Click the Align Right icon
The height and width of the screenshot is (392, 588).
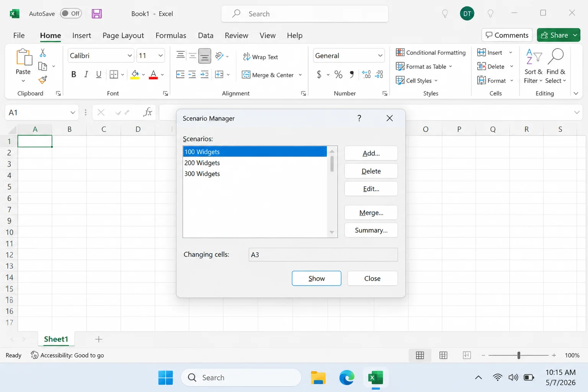pos(205,75)
